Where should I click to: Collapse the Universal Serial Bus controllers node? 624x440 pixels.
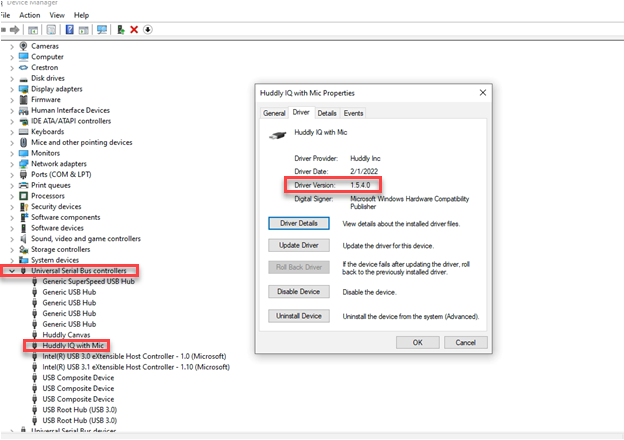(12, 271)
